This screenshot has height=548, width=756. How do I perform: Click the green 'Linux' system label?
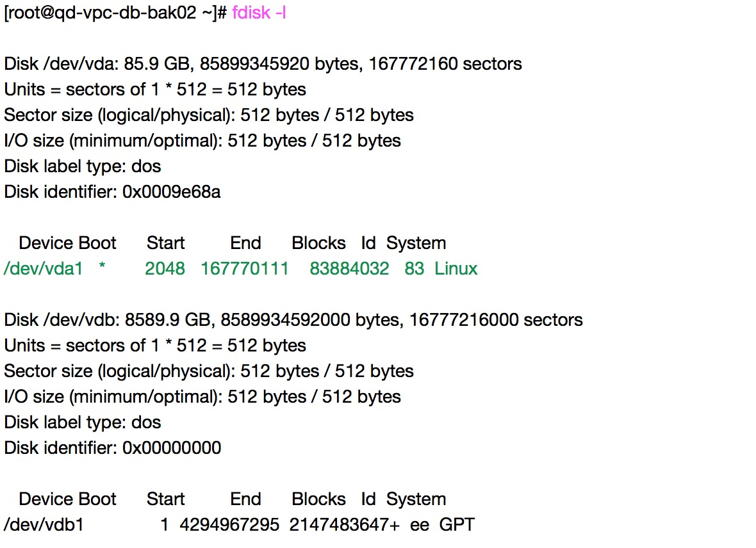(x=456, y=269)
